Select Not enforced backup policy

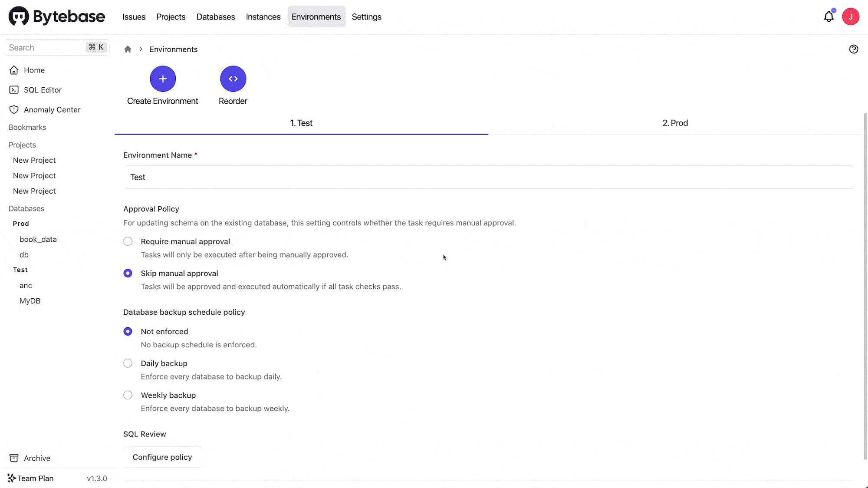click(128, 331)
